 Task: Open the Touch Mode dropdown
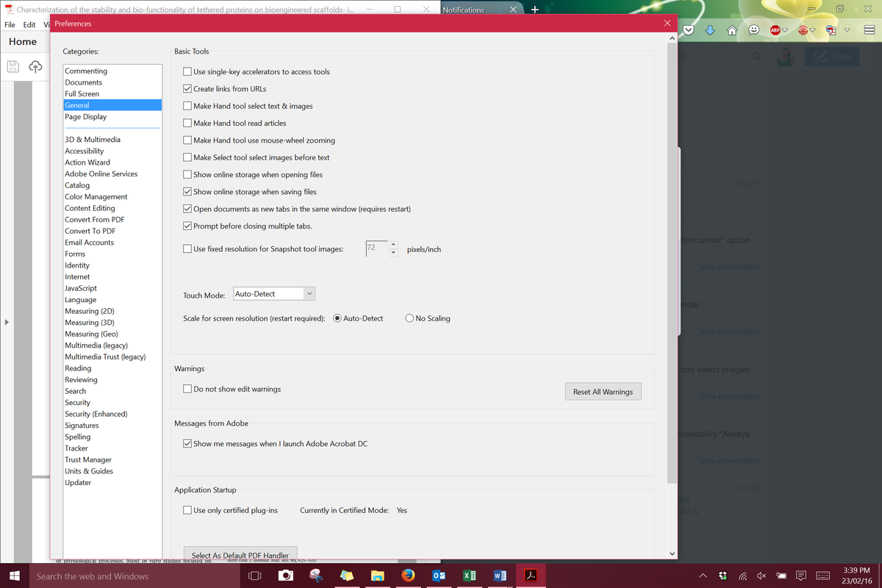pos(273,294)
